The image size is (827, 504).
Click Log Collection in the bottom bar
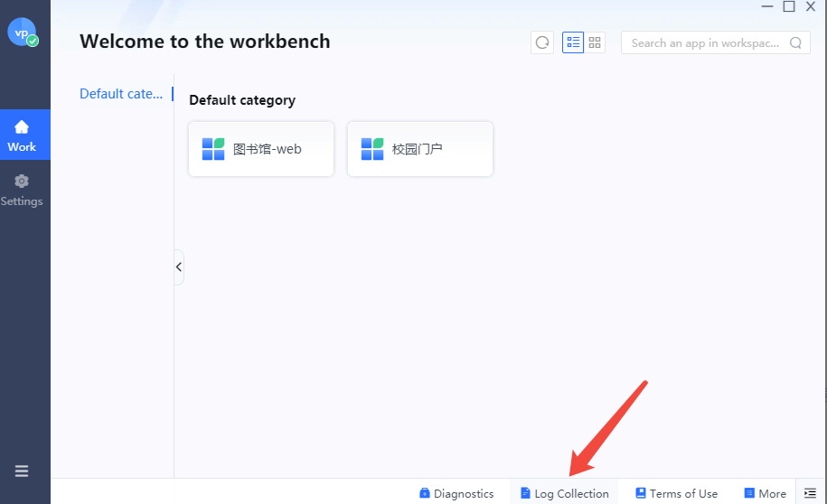point(564,493)
